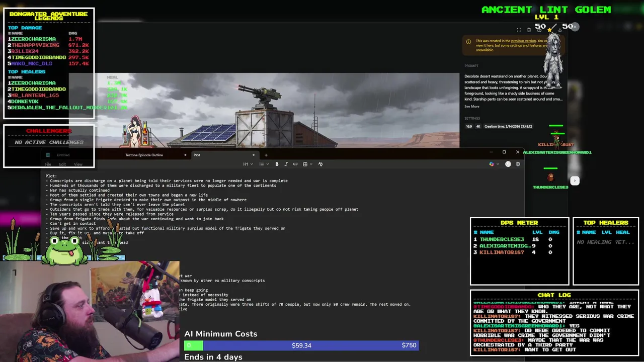Image resolution: width=644 pixels, height=362 pixels.
Task: Insert a link using Notepad toolbar
Action: click(295, 164)
